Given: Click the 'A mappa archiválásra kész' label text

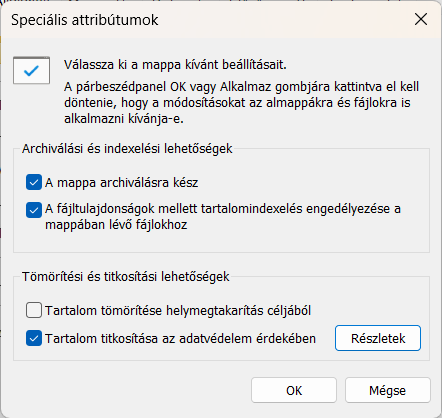Looking at the screenshot, I should click(x=122, y=183).
